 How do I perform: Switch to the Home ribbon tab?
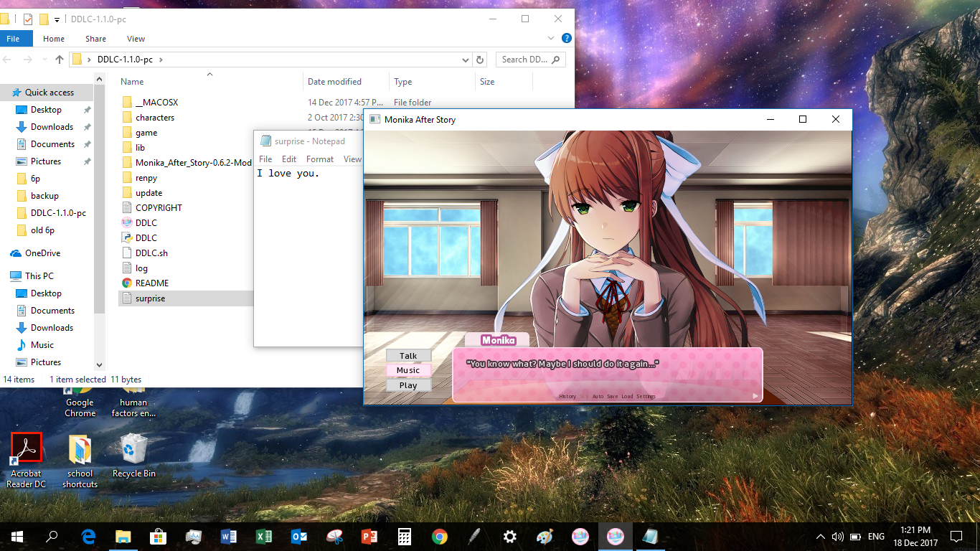[x=54, y=39]
